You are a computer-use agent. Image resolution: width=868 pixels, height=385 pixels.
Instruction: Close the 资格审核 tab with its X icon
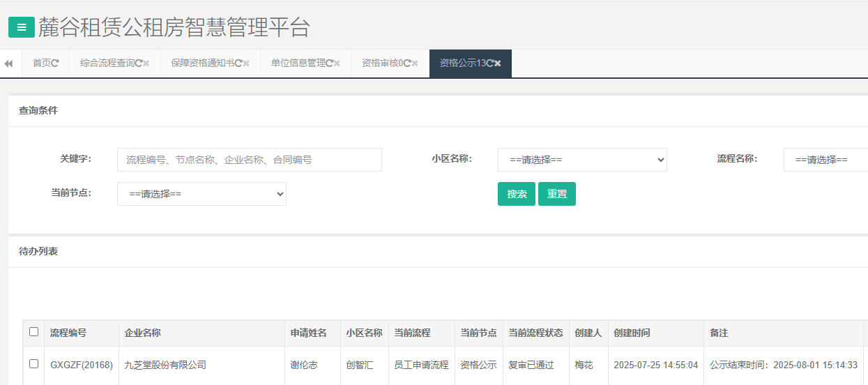point(415,63)
